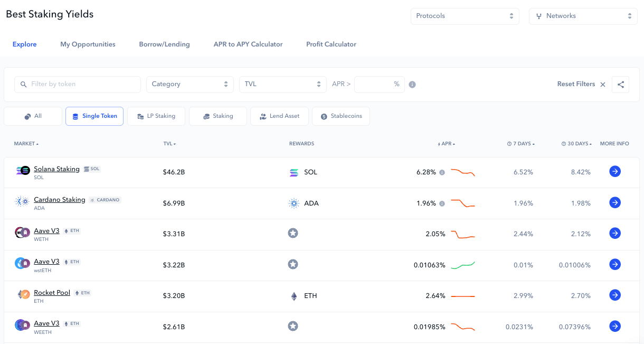Click the $46.2B TVL value

[x=174, y=172]
